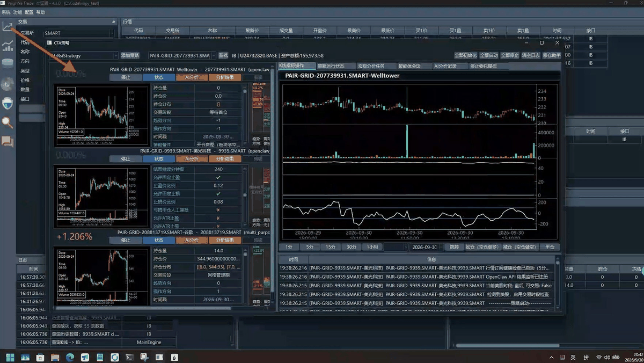Click 全部初始化 button
This screenshot has height=363, width=644.
coord(465,55)
